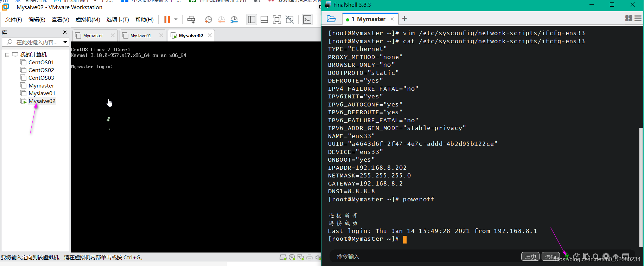The height and width of the screenshot is (266, 644).
Task: Open the power options dropdown arrow
Action: pyautogui.click(x=176, y=19)
